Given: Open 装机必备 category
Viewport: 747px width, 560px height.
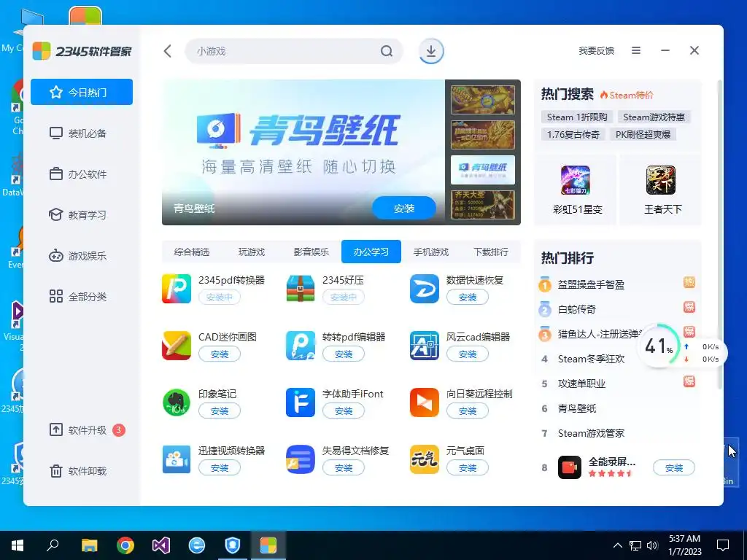Looking at the screenshot, I should (x=82, y=133).
